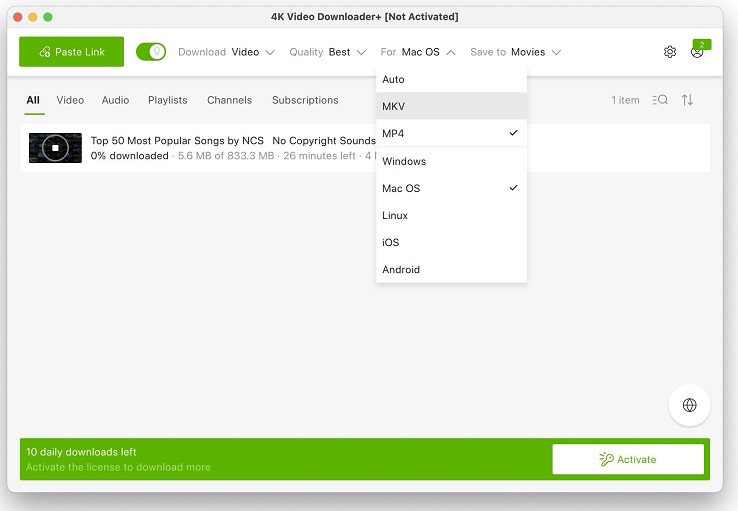
Task: Open the in-app browser globe button
Action: (690, 405)
